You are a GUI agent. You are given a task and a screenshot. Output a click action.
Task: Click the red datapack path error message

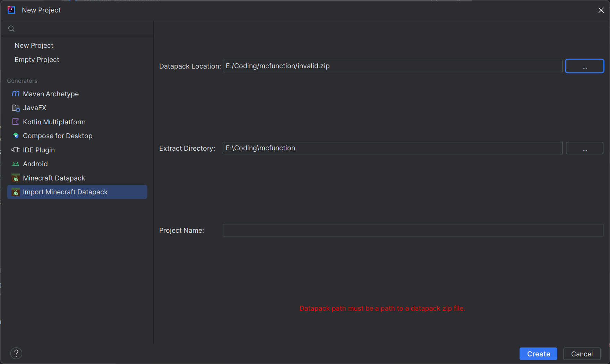coord(382,308)
